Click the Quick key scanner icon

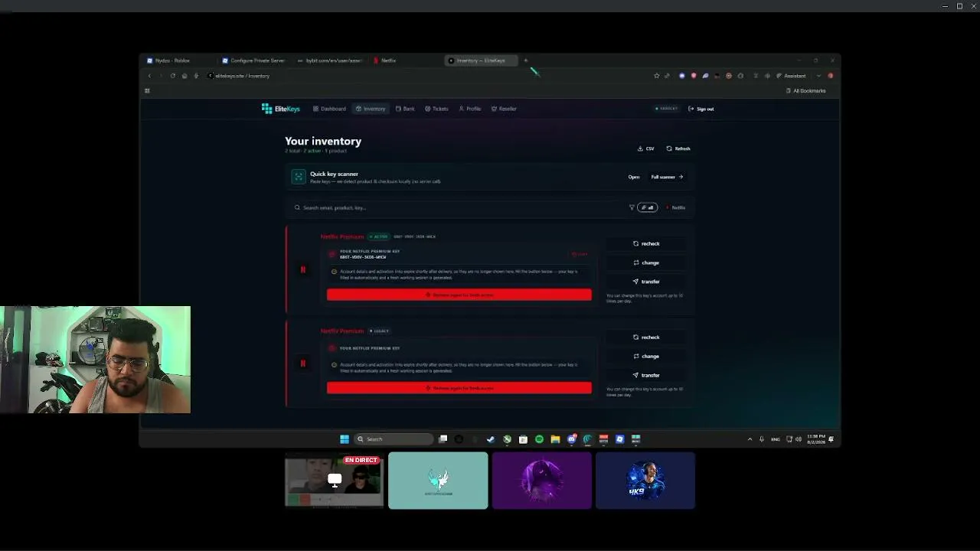[299, 177]
